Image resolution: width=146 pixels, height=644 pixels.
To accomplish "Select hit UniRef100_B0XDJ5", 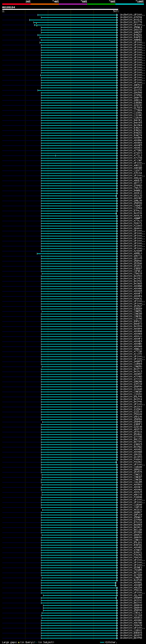I will coord(131,20).
